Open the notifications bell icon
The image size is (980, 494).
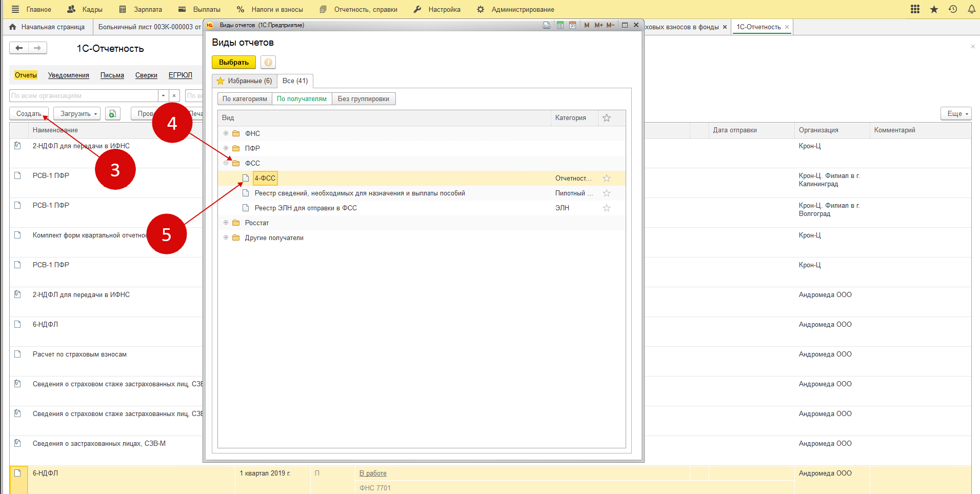coord(971,9)
